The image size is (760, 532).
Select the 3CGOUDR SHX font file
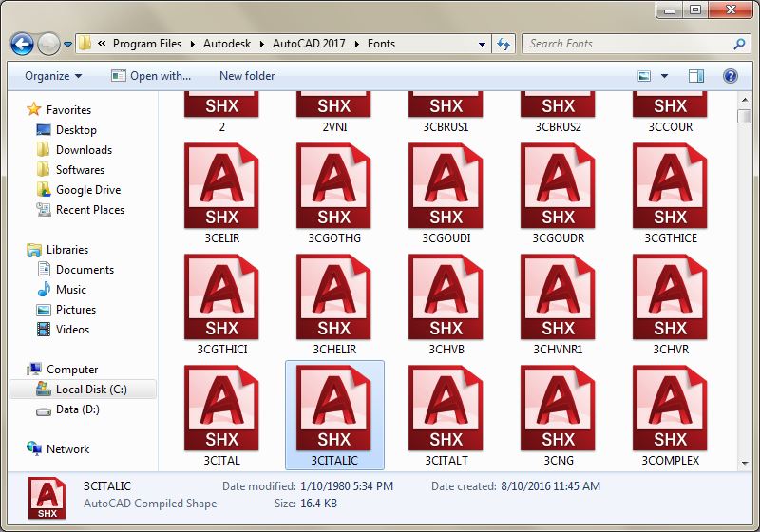click(558, 193)
